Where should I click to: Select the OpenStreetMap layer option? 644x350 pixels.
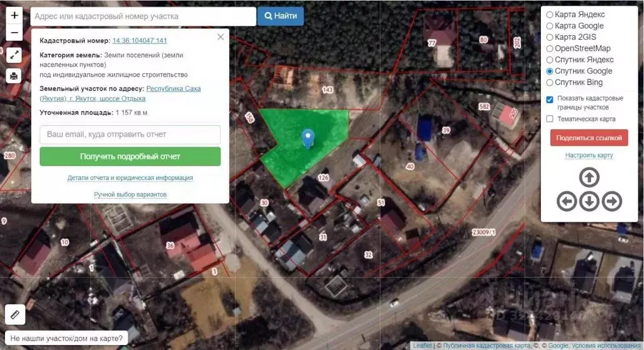tap(550, 48)
